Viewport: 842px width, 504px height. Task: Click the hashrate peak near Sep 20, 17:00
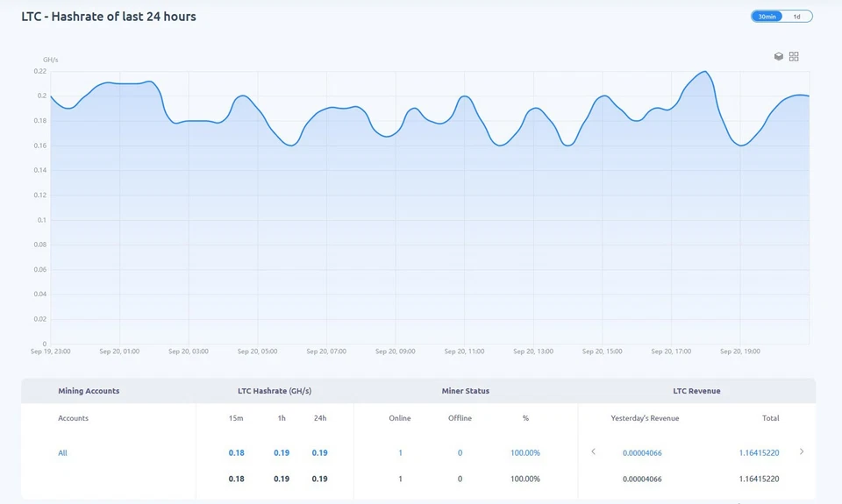click(705, 71)
